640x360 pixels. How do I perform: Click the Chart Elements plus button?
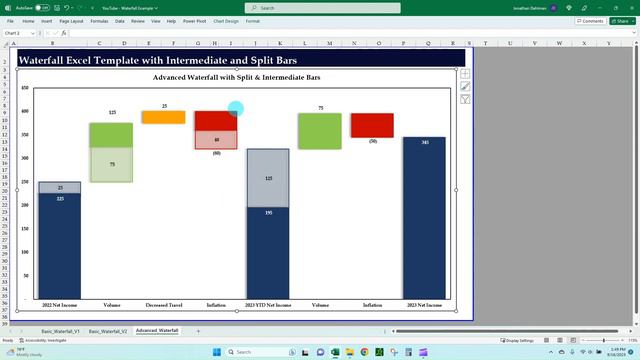point(465,74)
